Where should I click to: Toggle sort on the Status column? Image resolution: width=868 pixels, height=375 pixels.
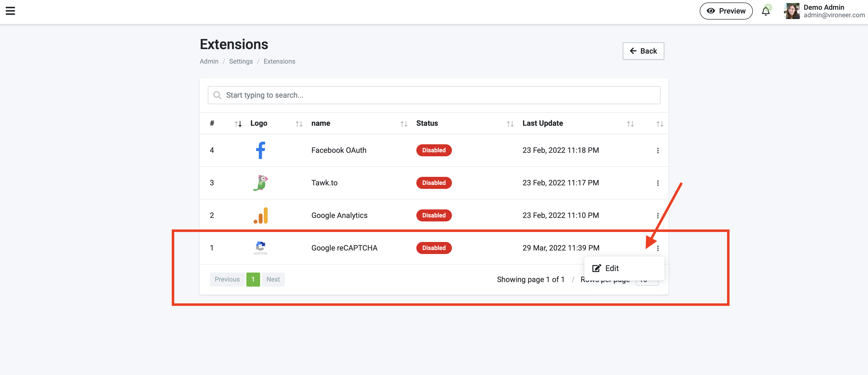point(510,124)
